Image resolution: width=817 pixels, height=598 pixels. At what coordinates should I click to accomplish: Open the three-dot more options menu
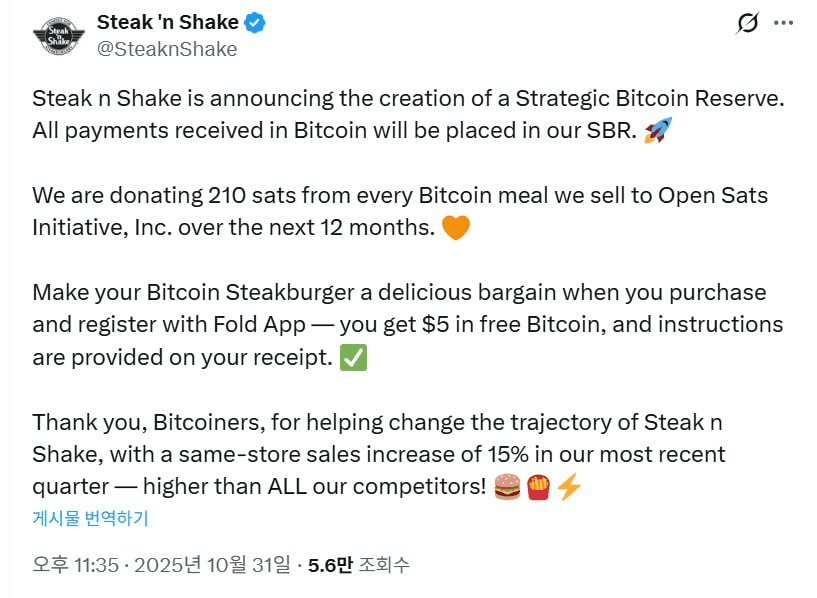click(x=784, y=23)
